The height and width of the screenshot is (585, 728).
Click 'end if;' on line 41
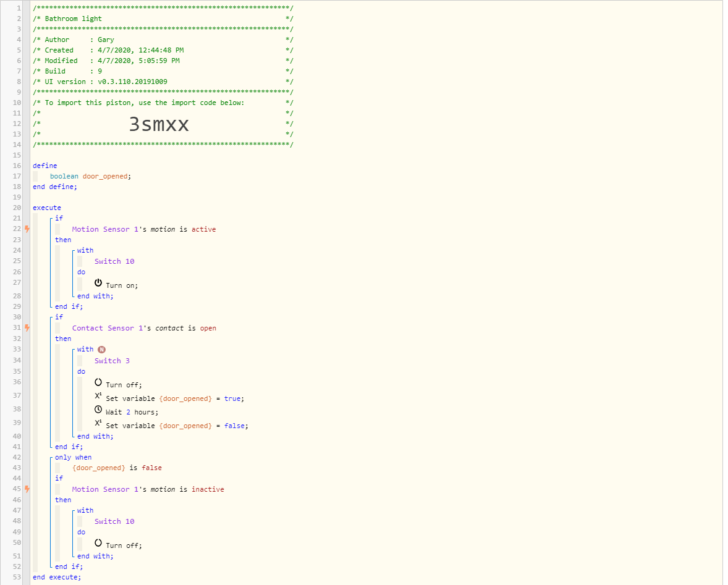(x=69, y=446)
